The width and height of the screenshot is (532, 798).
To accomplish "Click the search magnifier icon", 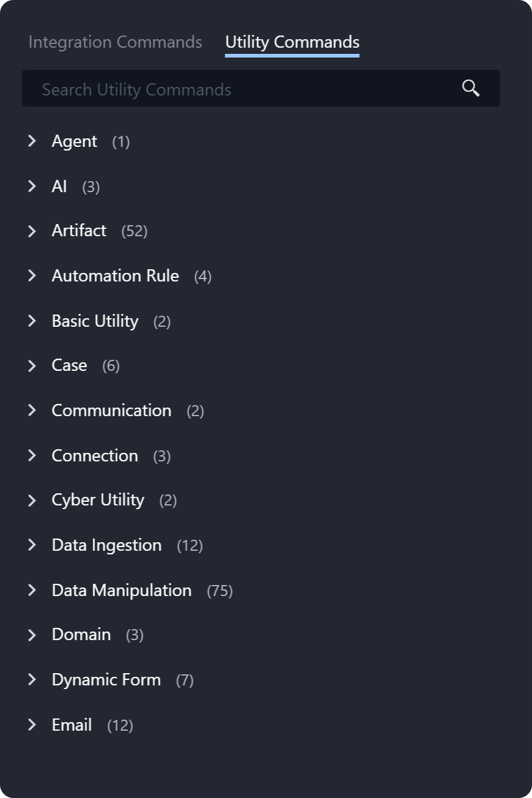I will [470, 88].
